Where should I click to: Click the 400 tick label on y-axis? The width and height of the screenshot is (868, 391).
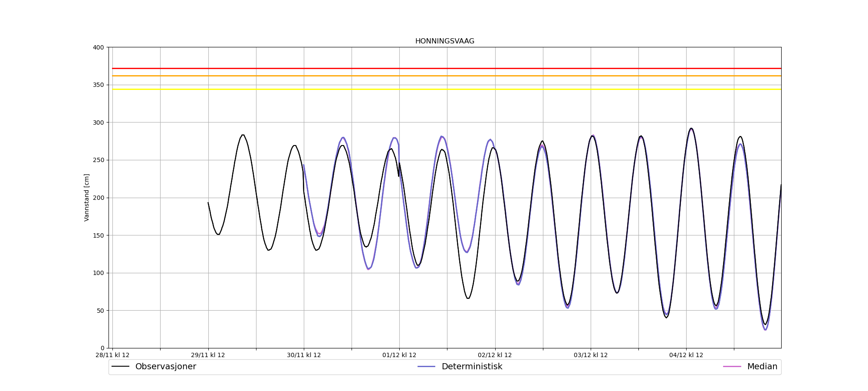(99, 47)
